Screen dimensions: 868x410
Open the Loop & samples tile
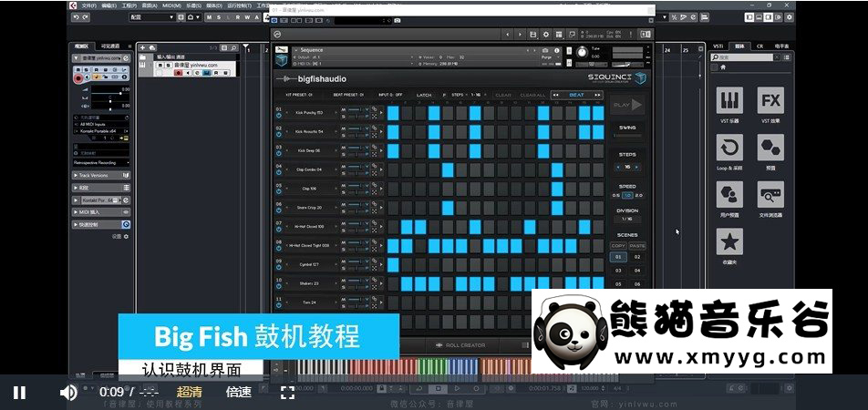tap(729, 148)
